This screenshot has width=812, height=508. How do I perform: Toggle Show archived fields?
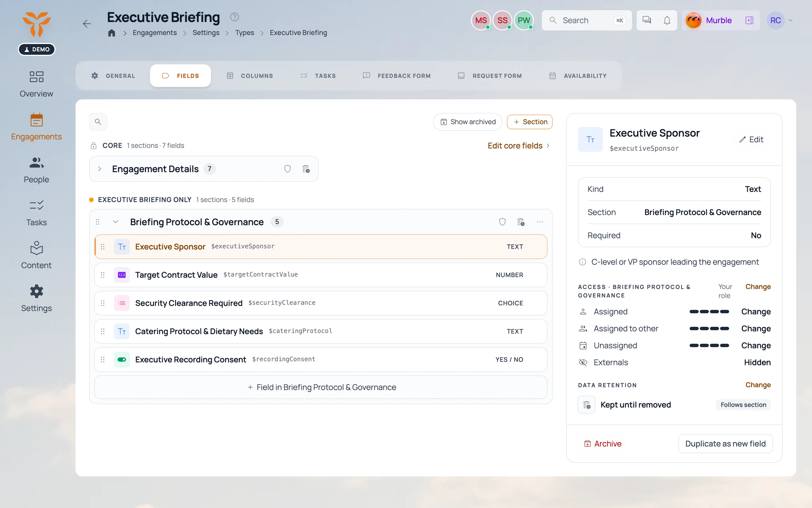(468, 122)
